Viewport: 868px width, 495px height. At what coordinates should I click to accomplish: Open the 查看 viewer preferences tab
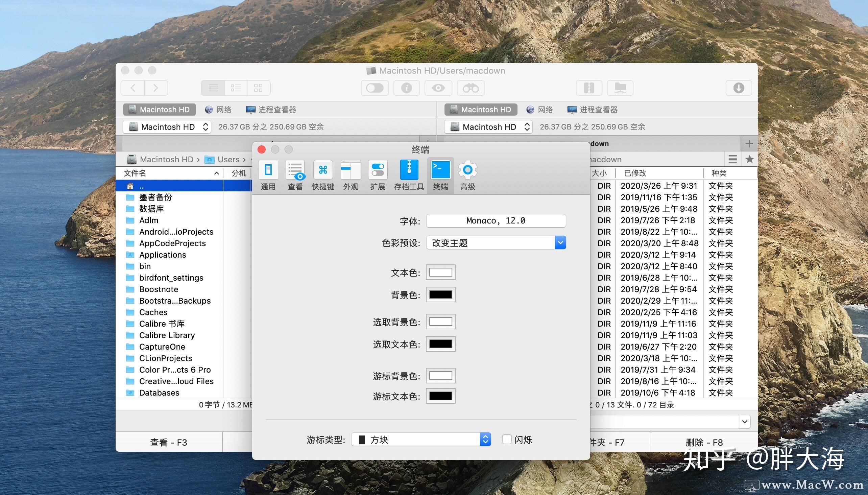[x=295, y=175]
